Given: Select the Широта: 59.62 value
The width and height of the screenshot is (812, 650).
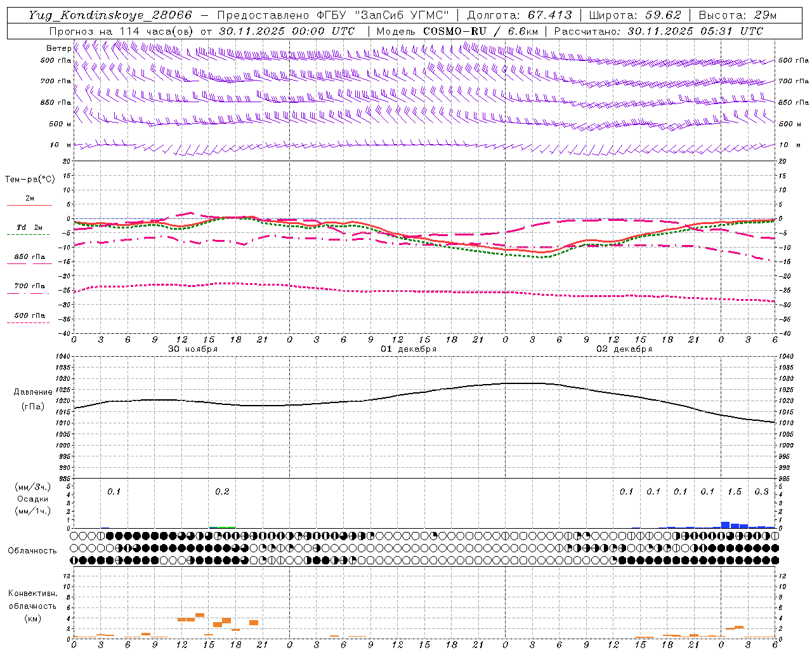Looking at the screenshot, I should point(635,15).
